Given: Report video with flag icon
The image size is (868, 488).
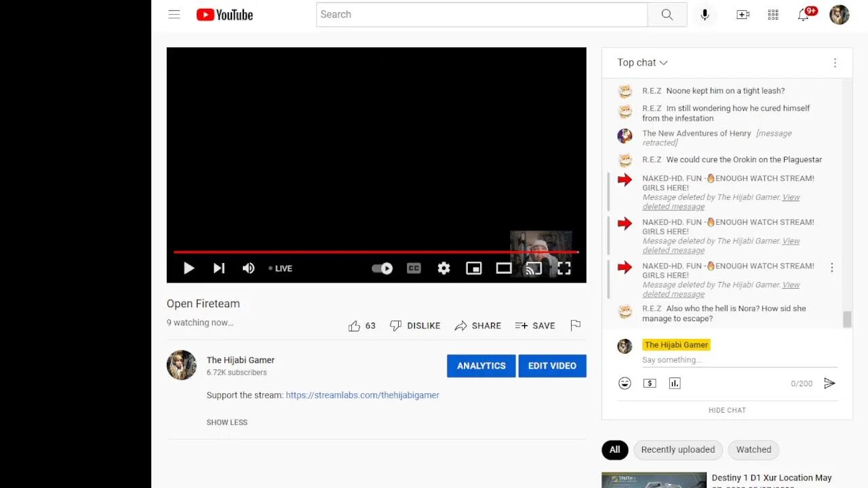Looking at the screenshot, I should point(576,325).
